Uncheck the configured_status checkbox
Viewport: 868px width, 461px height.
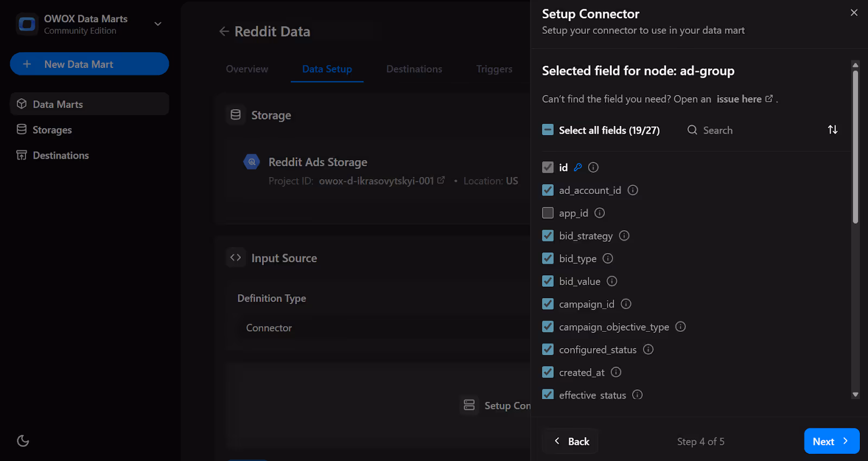pyautogui.click(x=548, y=350)
